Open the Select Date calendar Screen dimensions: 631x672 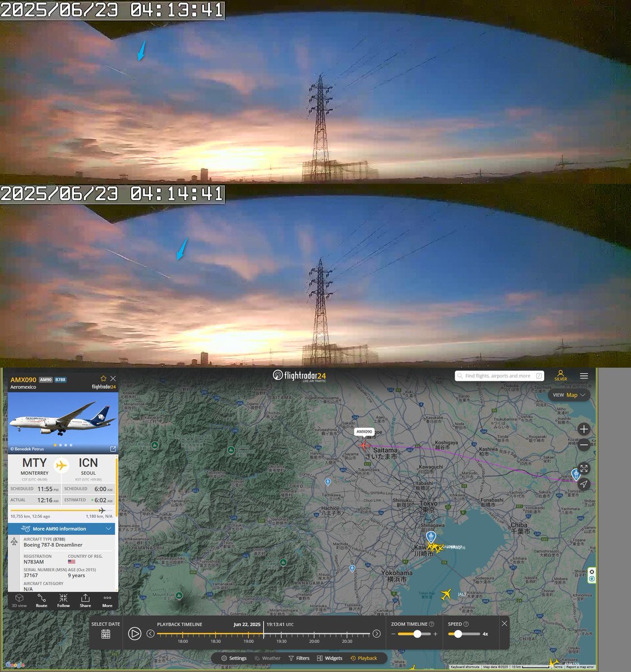[x=105, y=634]
